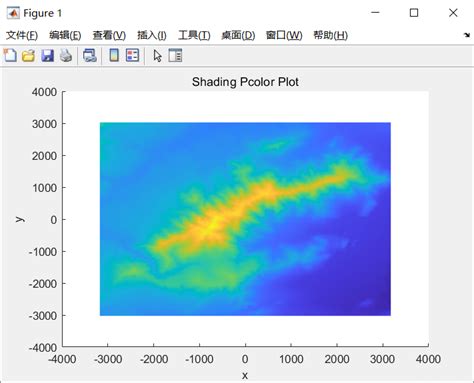The width and height of the screenshot is (474, 383).
Task: Click the plot title Shading Pcolor Plot
Action: click(245, 82)
